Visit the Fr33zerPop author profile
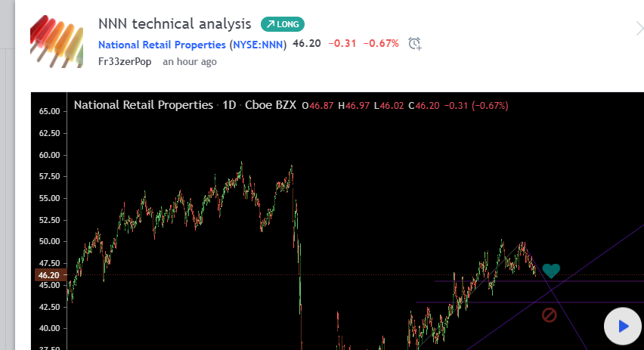The image size is (644, 350). tap(125, 61)
